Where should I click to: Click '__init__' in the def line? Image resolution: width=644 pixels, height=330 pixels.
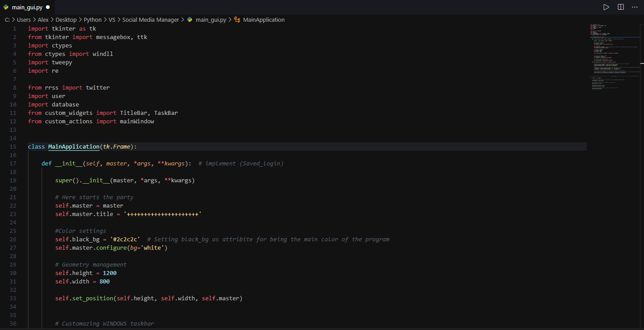tap(69, 164)
